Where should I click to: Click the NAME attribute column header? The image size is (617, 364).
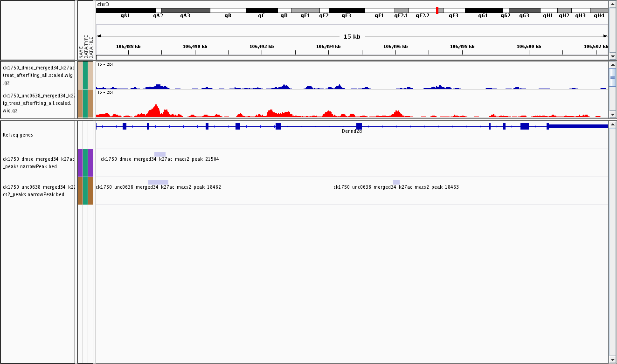pyautogui.click(x=81, y=51)
